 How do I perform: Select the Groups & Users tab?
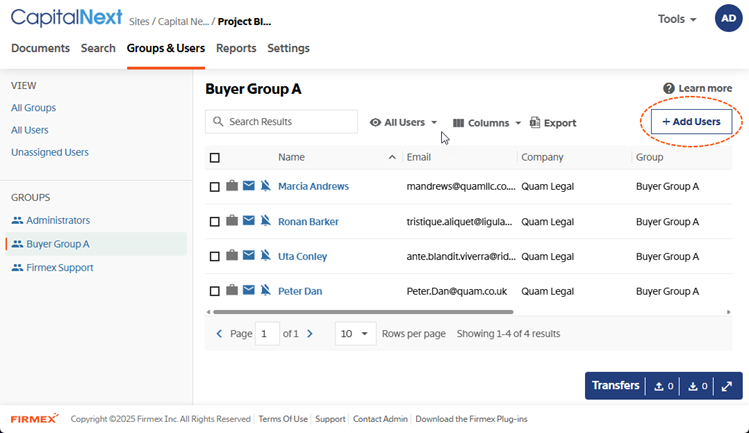click(x=166, y=48)
